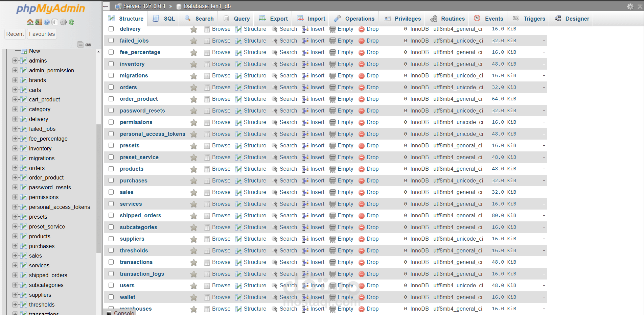The height and width of the screenshot is (315, 644).
Task: Open the phpMyAdmin documentation help icon
Action: click(x=47, y=22)
